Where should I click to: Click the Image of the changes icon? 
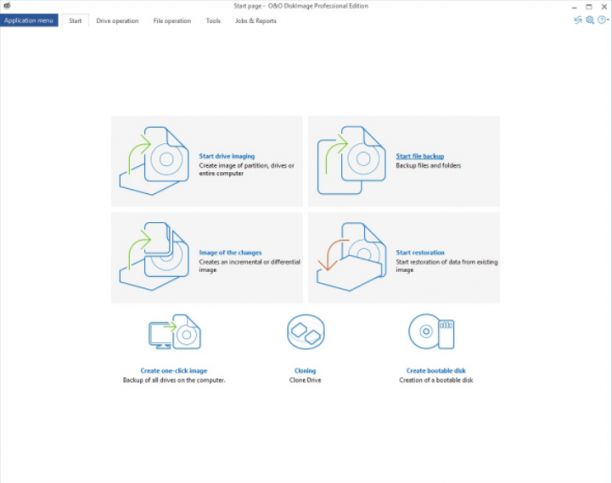click(x=155, y=257)
